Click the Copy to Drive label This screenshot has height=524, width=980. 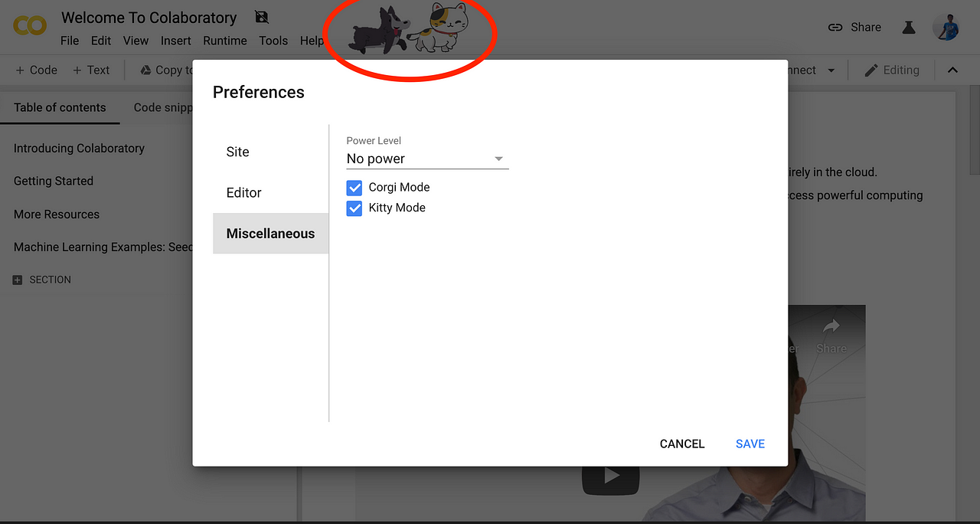click(x=174, y=70)
